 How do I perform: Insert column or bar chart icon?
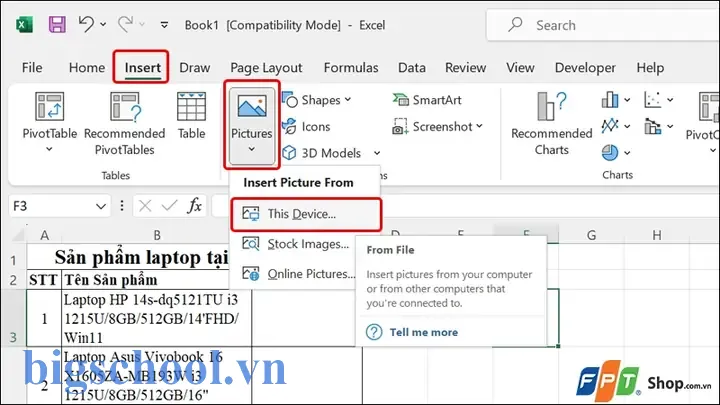click(x=610, y=100)
